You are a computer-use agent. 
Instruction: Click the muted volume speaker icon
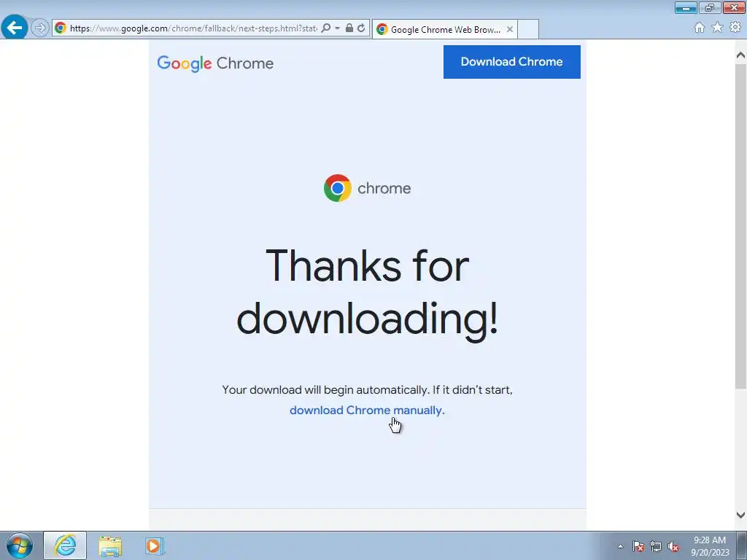click(673, 546)
